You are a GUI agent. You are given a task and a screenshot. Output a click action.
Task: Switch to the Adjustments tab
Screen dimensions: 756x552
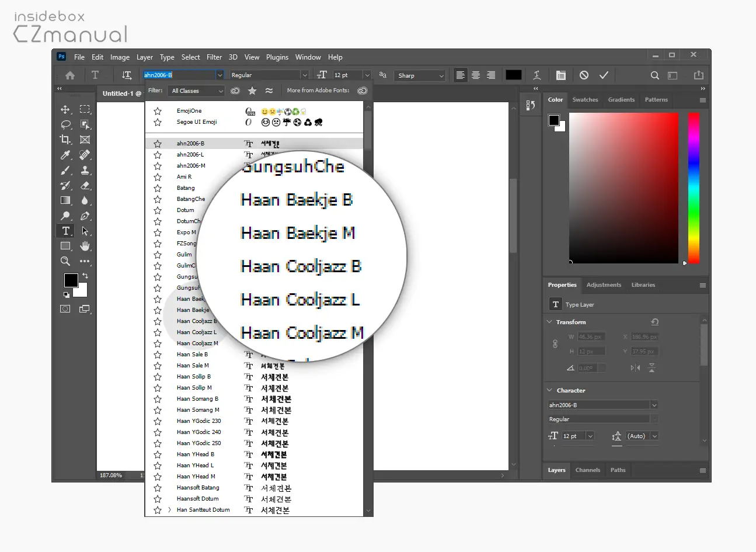604,285
